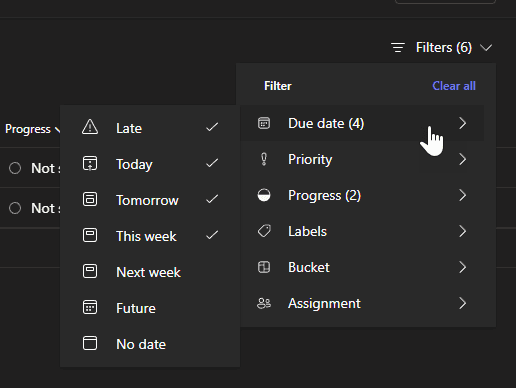Click the Assignment people icon

pos(264,303)
